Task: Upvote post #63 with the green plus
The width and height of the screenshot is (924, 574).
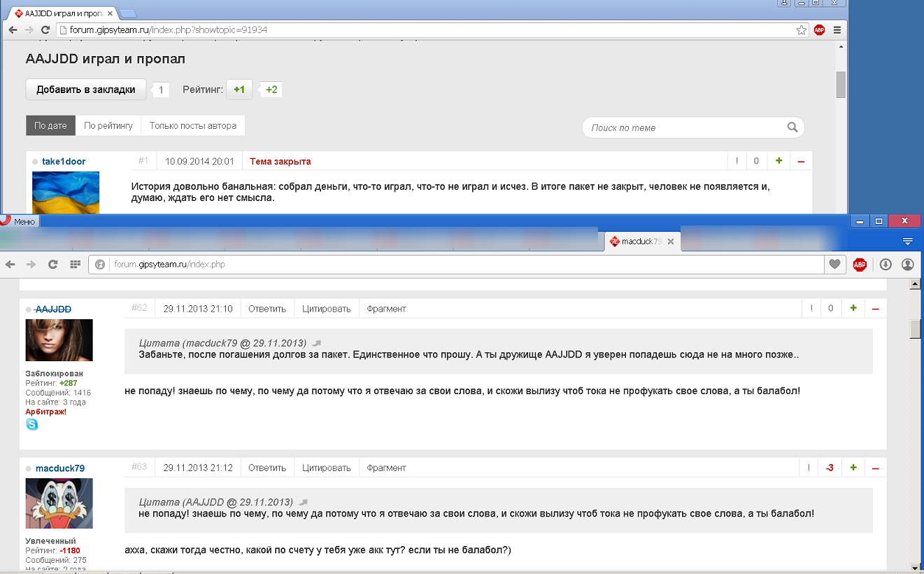Action: (x=853, y=468)
